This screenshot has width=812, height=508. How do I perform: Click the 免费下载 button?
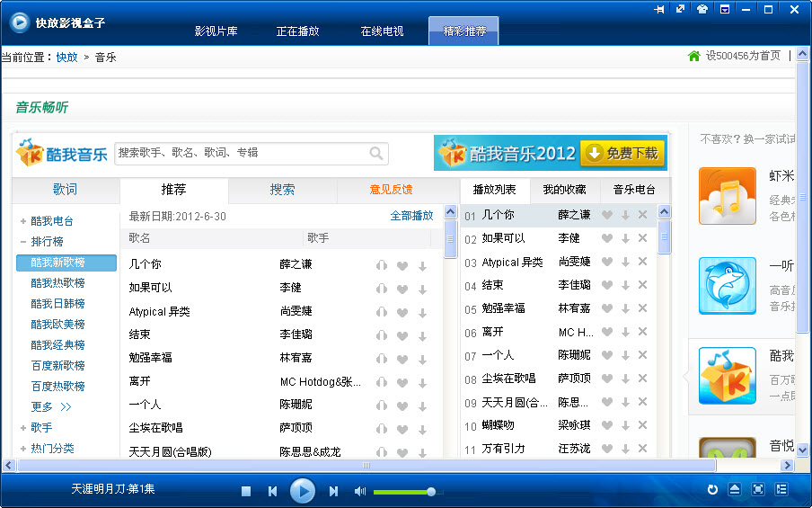(x=622, y=154)
